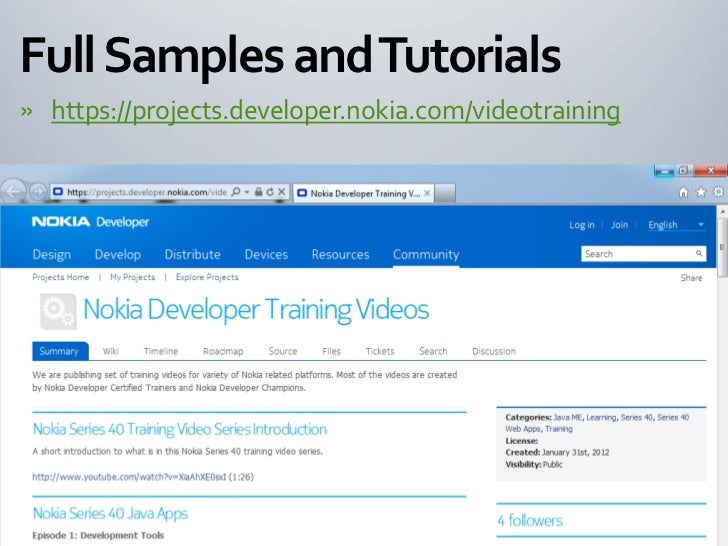This screenshot has width=728, height=546.
Task: Click the Nokia Developer Training browser tab
Action: [x=364, y=193]
